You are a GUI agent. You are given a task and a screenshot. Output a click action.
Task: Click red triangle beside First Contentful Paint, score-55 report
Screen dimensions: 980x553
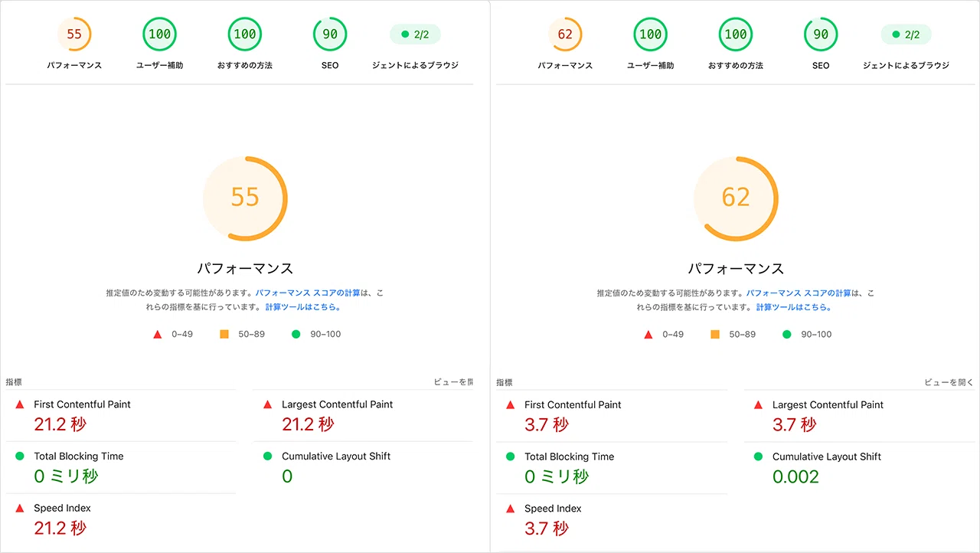click(20, 404)
